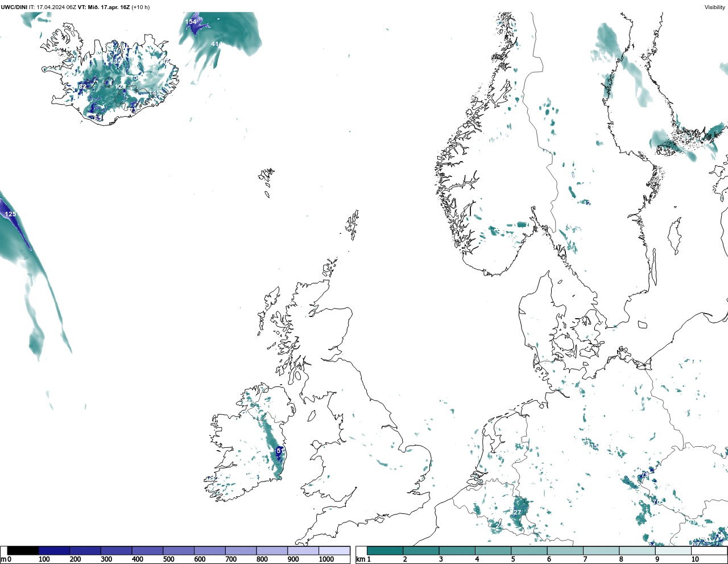This screenshot has height=564, width=728.
Task: Click the '414' value label east of Iceland
Action: [x=216, y=44]
